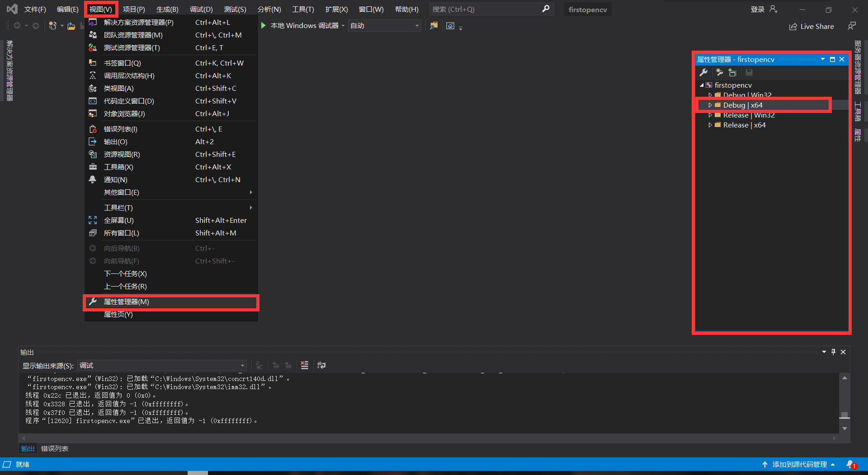Clear all output messages in the output panel
The image size is (868, 475).
[x=304, y=365]
